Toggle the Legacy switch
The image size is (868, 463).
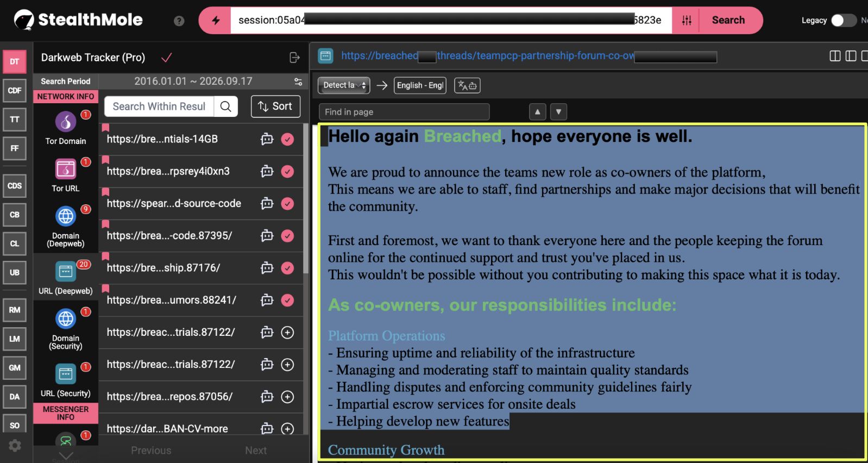(x=844, y=20)
